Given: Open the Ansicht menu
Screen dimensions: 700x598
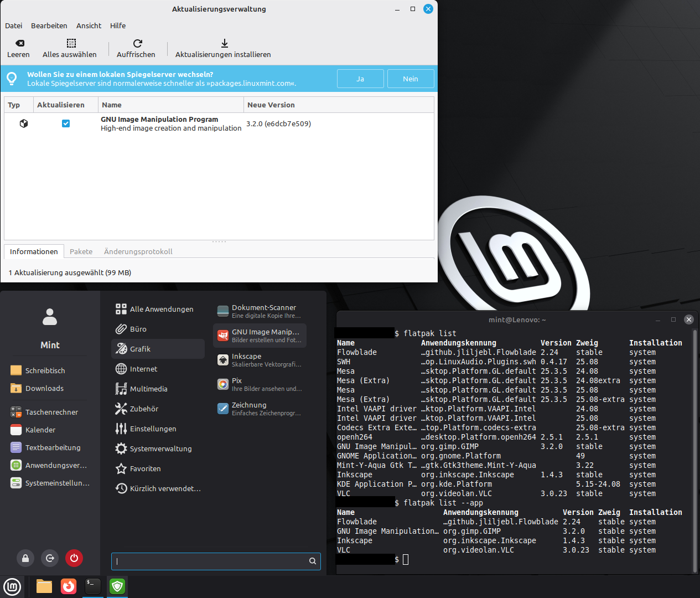Looking at the screenshot, I should point(89,25).
